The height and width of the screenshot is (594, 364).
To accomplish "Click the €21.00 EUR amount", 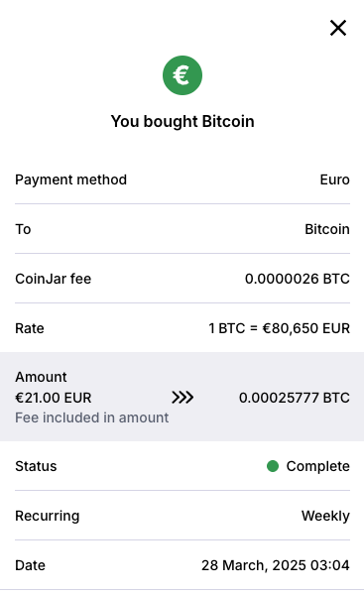I will [54, 398].
